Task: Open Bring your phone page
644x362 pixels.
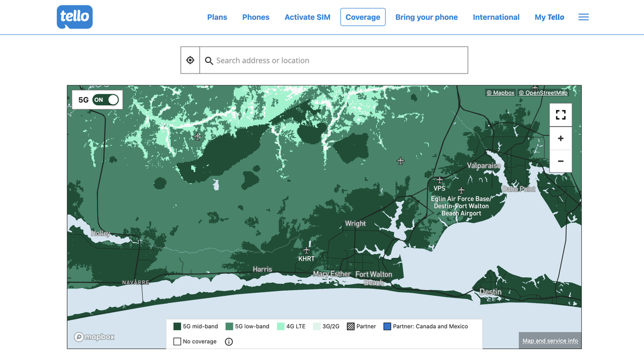Action: click(x=427, y=17)
